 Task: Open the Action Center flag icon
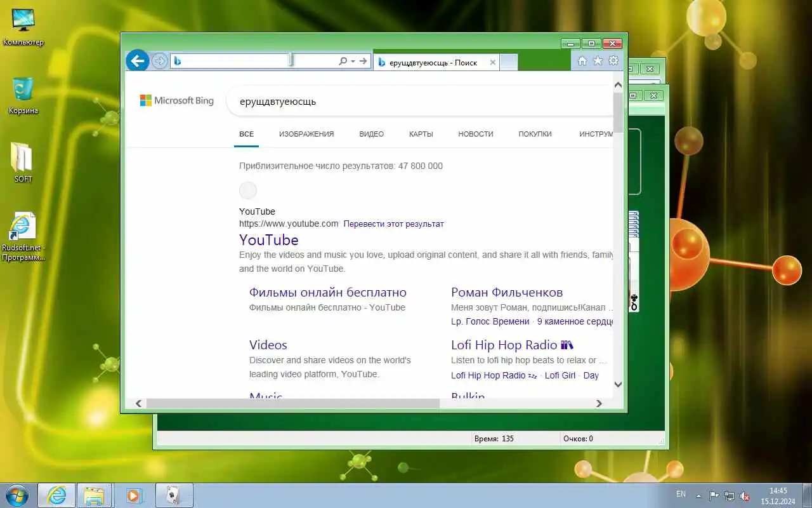tap(714, 495)
